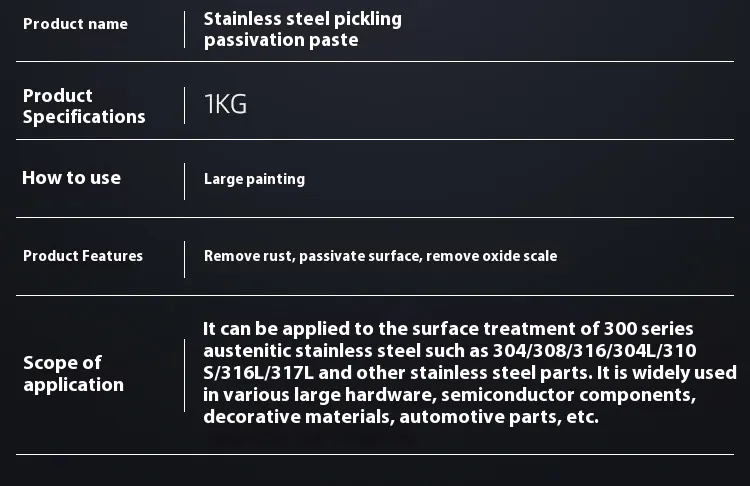Image resolution: width=750 pixels, height=486 pixels.
Task: Click the bottom divider under Scope of application
Action: (x=375, y=455)
